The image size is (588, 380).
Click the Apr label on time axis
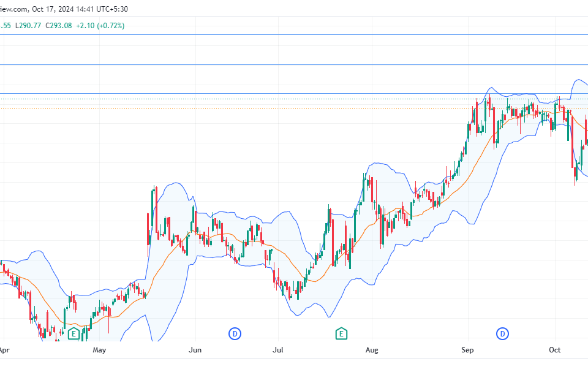pos(4,350)
